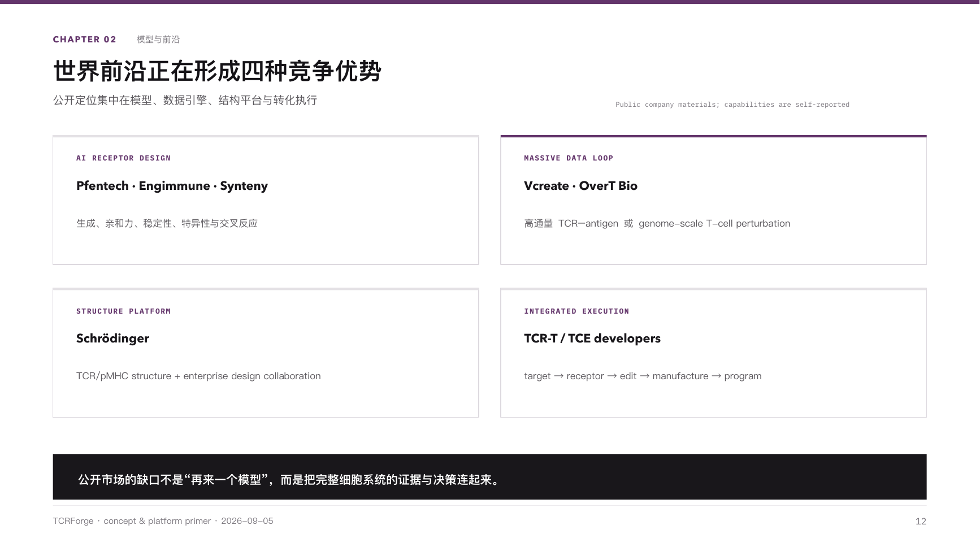The height and width of the screenshot is (551, 980).
Task: Select 'Pfentech · Engimmune · Synteny' heading
Action: (172, 186)
